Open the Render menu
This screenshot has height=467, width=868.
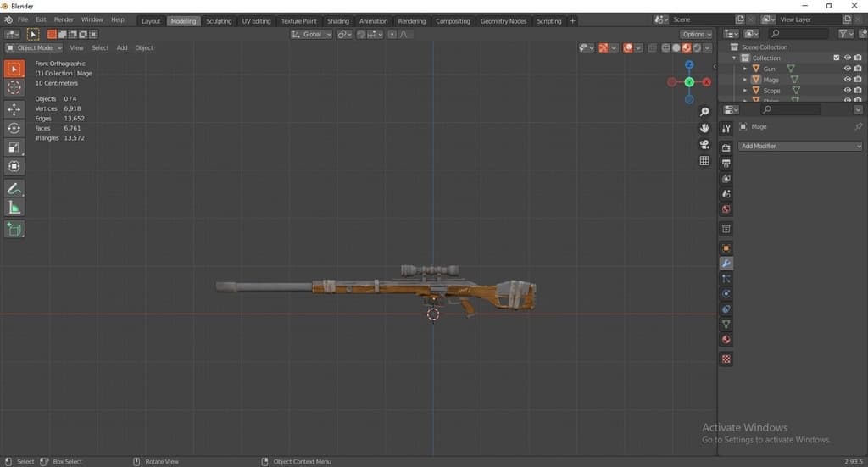[64, 19]
